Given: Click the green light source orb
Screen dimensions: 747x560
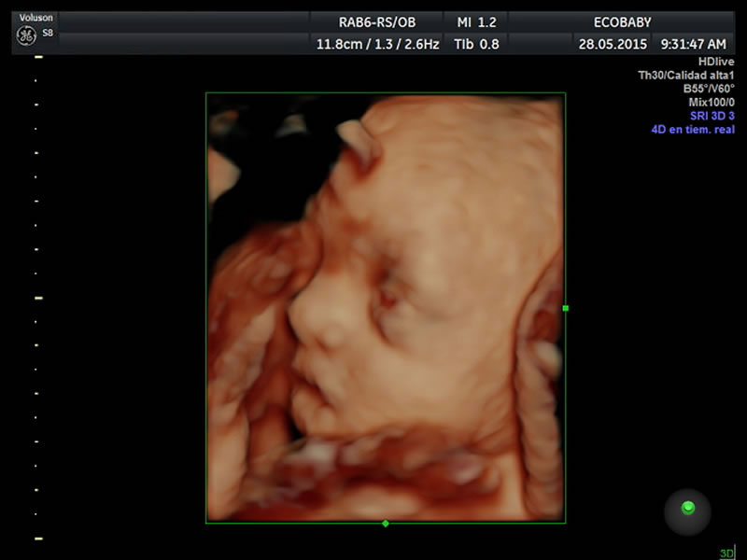Looking at the screenshot, I should tap(688, 508).
